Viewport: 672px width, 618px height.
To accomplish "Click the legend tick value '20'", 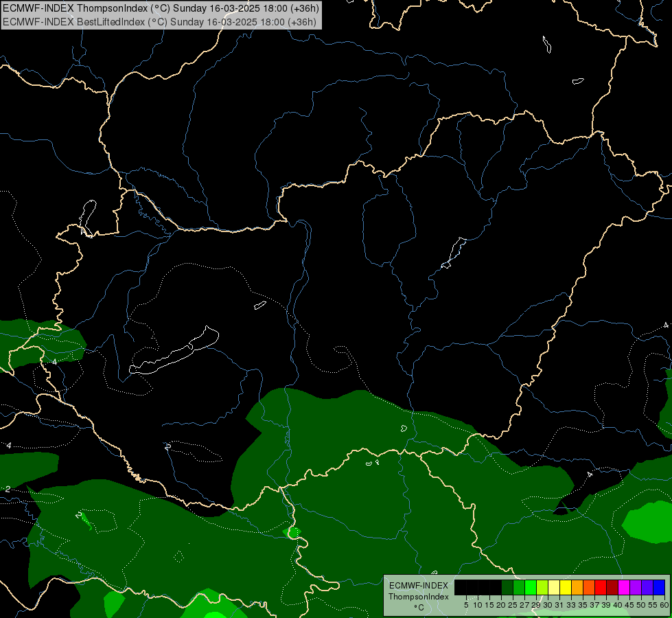I will point(501,605).
